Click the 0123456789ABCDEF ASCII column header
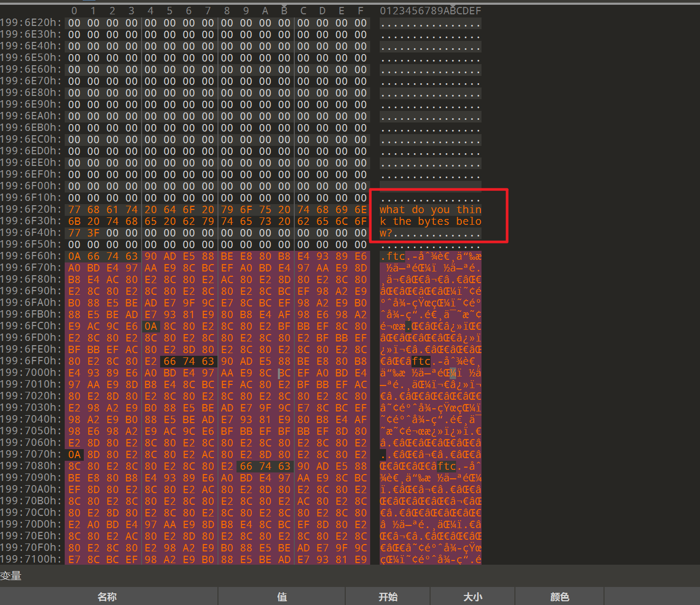The height and width of the screenshot is (605, 700). 430,11
